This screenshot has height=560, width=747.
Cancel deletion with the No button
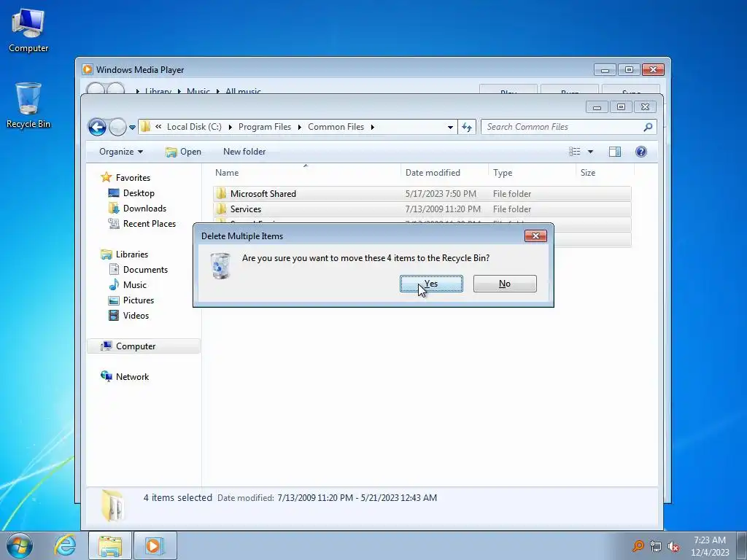[x=505, y=284]
